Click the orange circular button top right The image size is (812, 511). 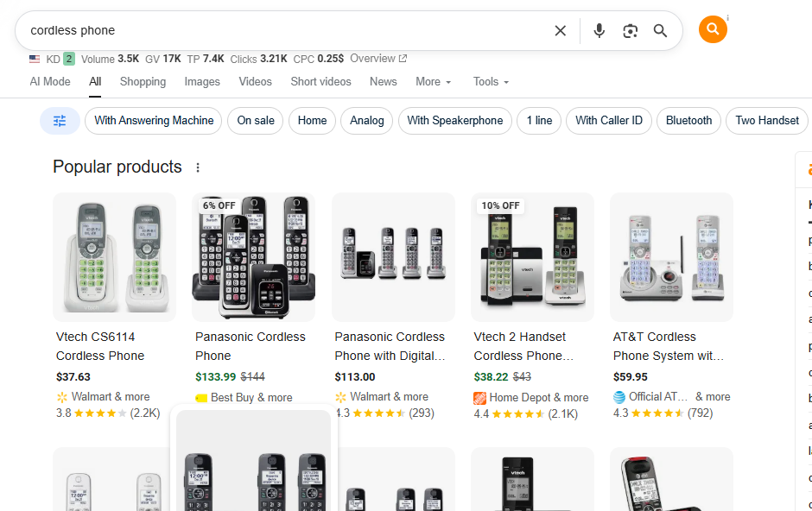(712, 28)
